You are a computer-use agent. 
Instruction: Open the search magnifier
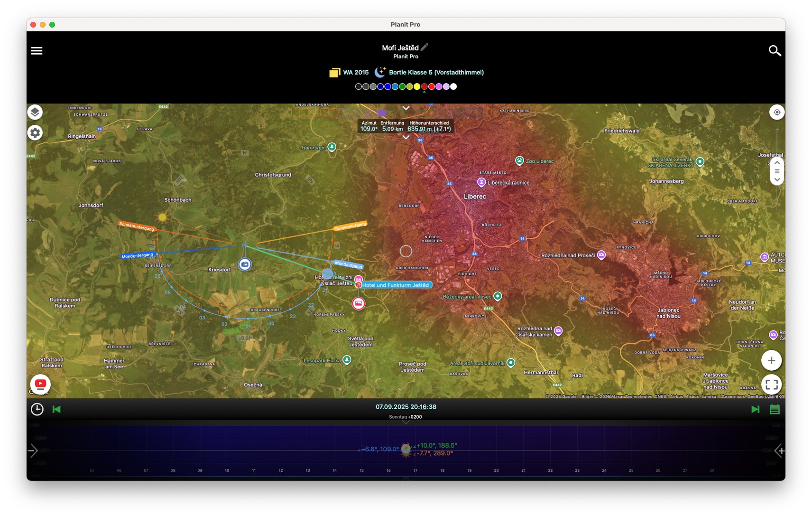coord(775,51)
